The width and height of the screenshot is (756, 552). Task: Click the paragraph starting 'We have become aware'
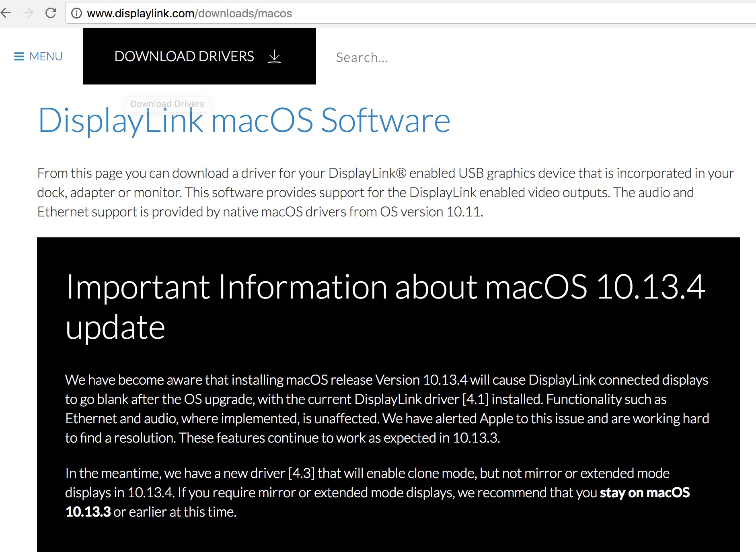pos(387,409)
